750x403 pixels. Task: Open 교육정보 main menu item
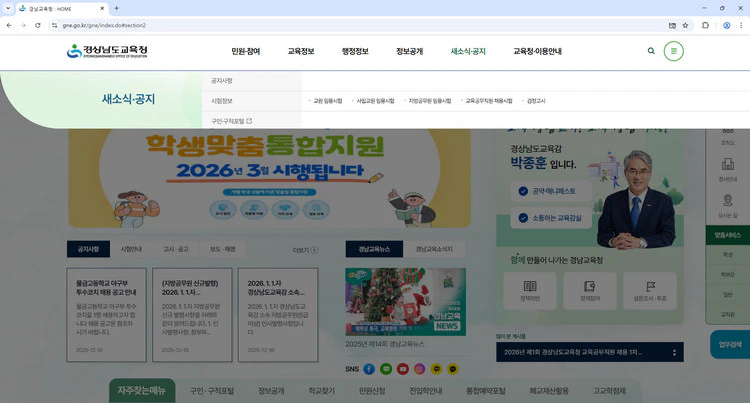tap(300, 51)
